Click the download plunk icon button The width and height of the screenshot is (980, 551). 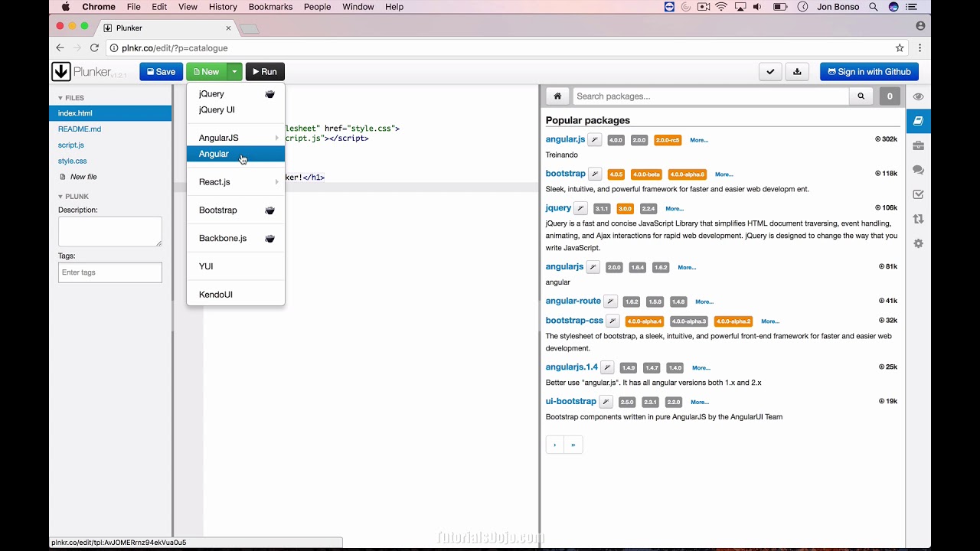pyautogui.click(x=797, y=72)
